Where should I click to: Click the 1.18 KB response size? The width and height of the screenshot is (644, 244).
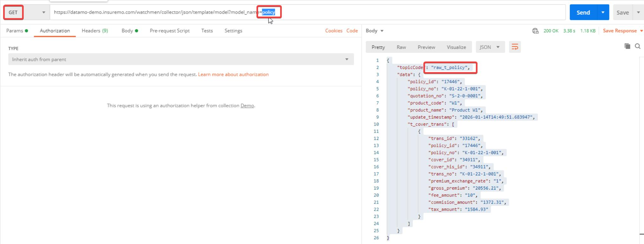588,31
